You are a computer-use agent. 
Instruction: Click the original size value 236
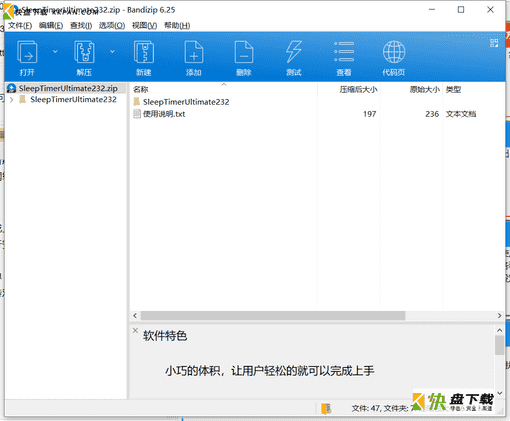[432, 114]
